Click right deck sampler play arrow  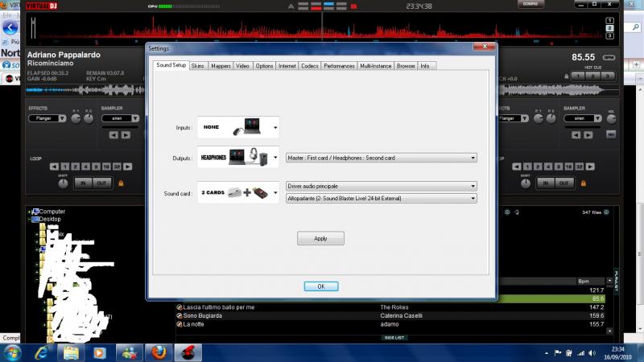588,134
